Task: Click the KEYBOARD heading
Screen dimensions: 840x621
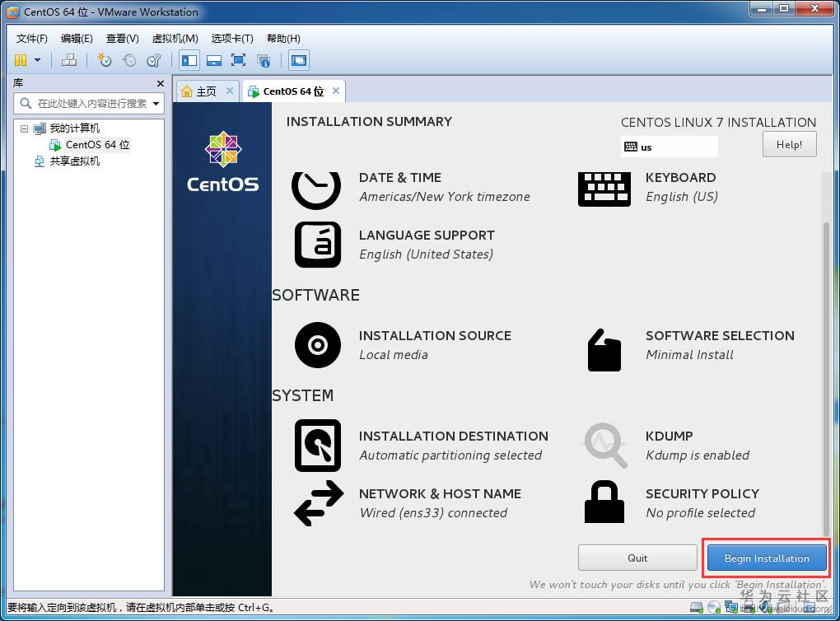Action: (680, 178)
